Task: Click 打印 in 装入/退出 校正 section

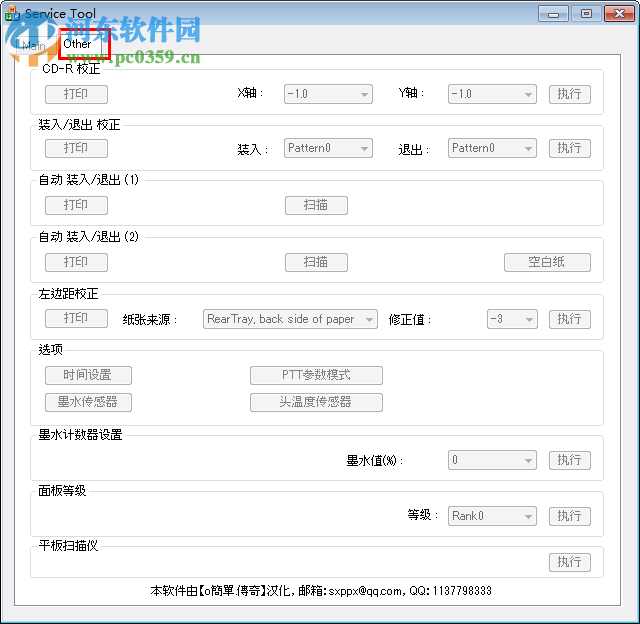Action: (x=76, y=148)
